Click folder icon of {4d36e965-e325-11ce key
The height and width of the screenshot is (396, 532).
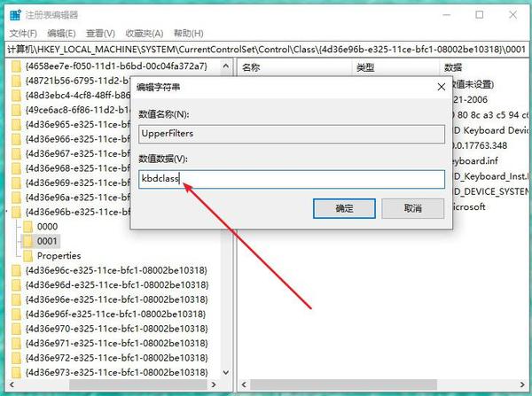(16, 124)
